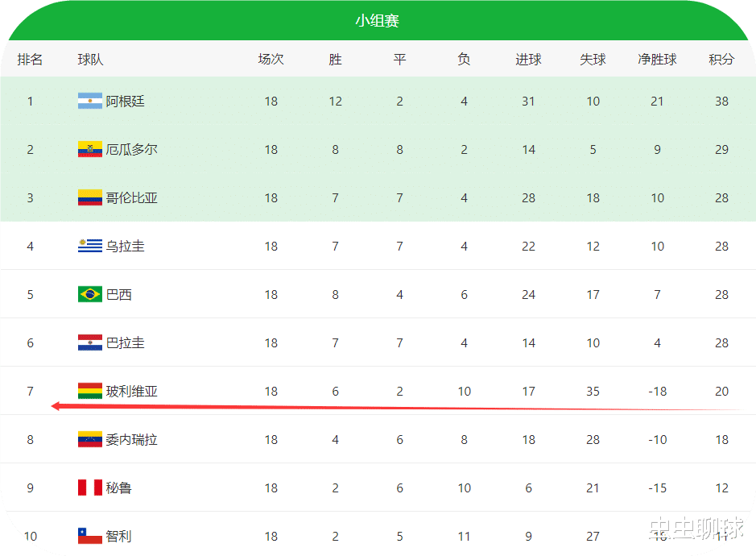Click the Argentina flag icon

[x=89, y=102]
